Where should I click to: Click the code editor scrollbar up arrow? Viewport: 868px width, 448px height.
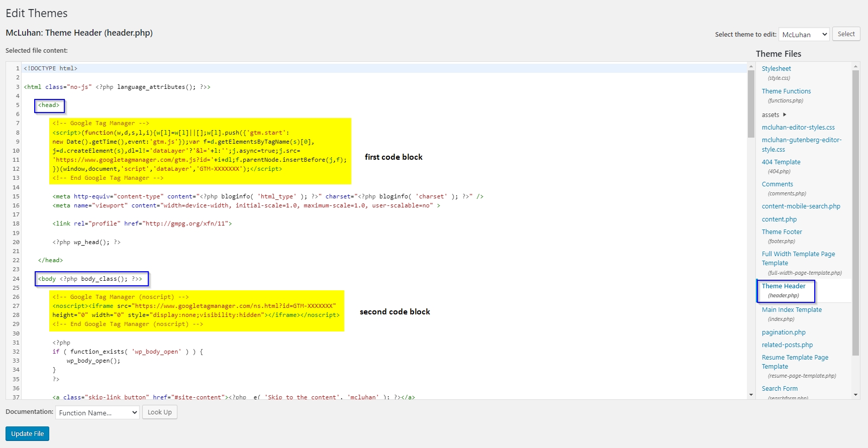[751, 66]
